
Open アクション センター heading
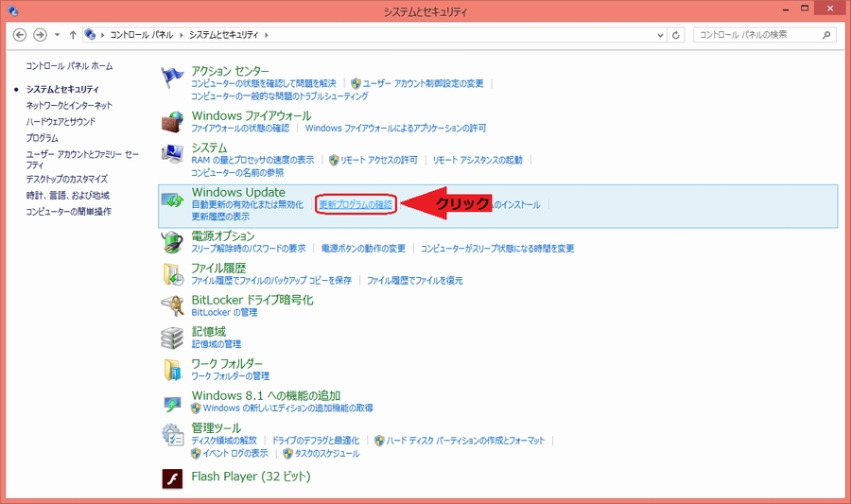[x=230, y=71]
